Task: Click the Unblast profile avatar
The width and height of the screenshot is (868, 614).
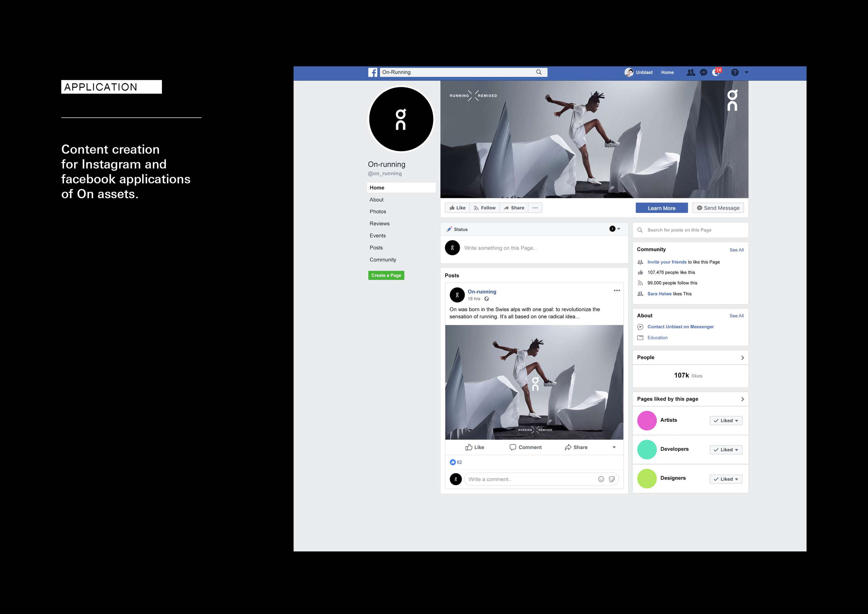Action: pyautogui.click(x=629, y=72)
